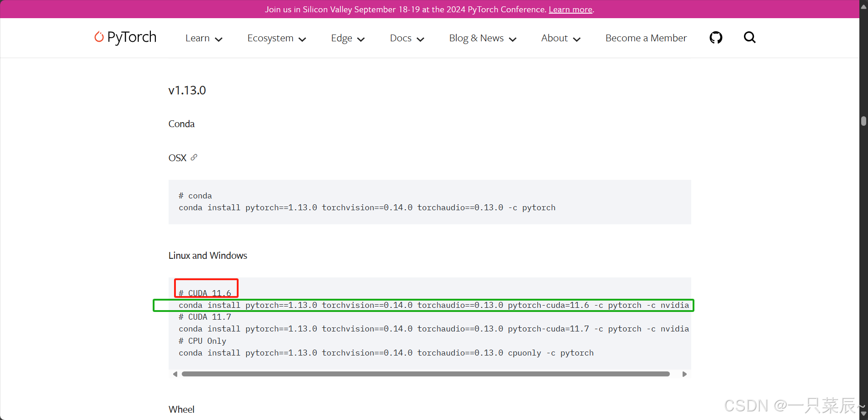The image size is (868, 420).
Task: Open the Docs menu
Action: (x=407, y=38)
